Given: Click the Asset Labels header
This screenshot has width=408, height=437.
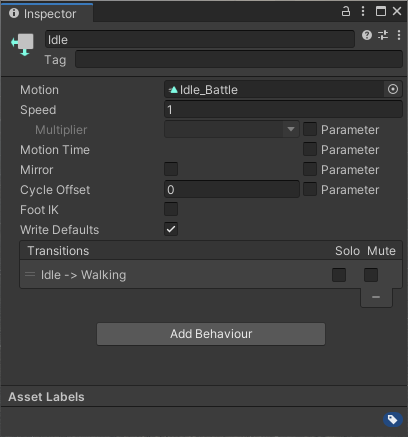Looking at the screenshot, I should (46, 397).
